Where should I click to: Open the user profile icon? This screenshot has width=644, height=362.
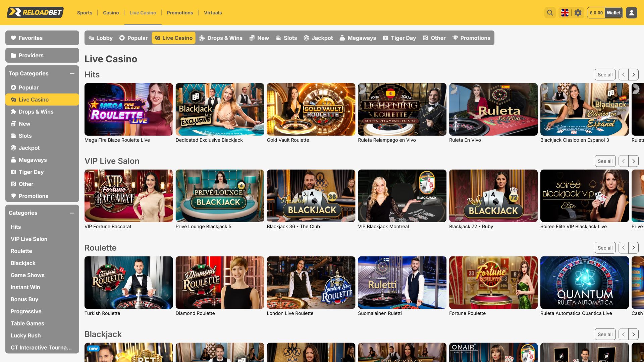[631, 13]
